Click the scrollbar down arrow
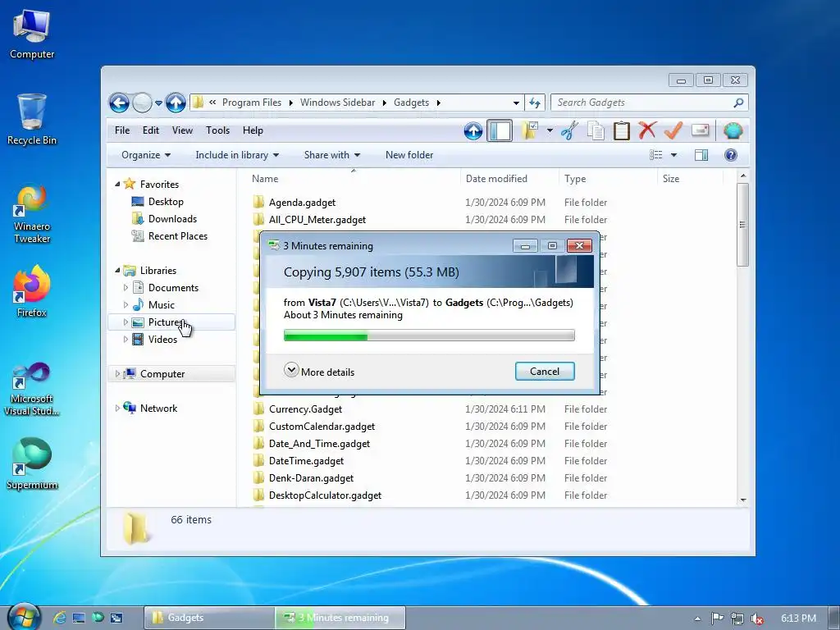840x630 pixels. point(743,500)
